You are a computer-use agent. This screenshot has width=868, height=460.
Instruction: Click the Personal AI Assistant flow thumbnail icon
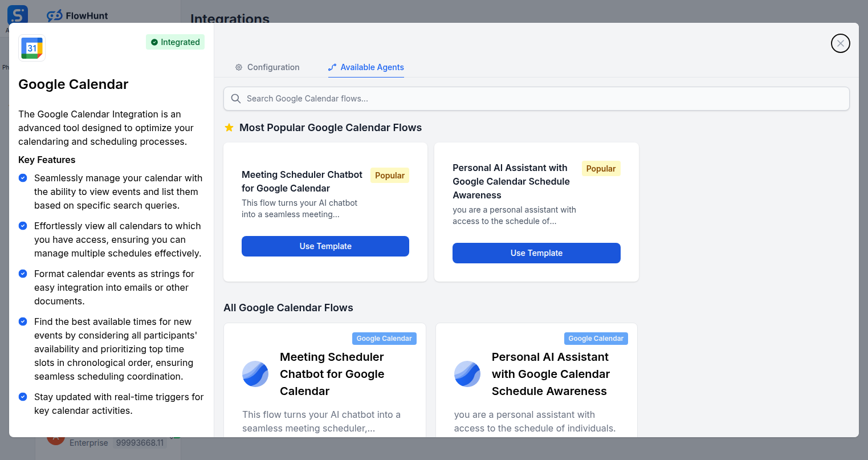[x=467, y=374]
